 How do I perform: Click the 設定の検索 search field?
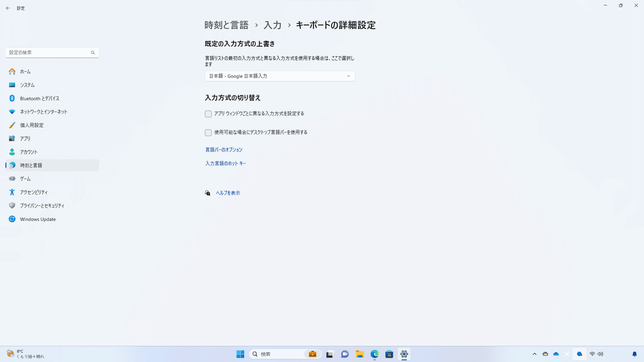52,53
